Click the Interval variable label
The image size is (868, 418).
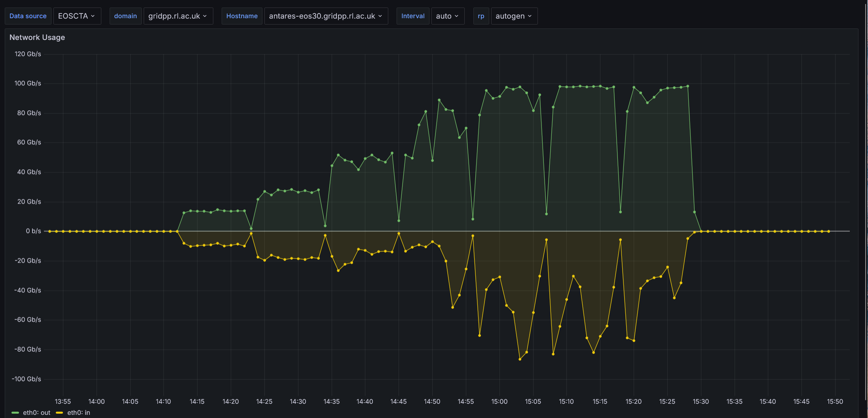click(413, 16)
